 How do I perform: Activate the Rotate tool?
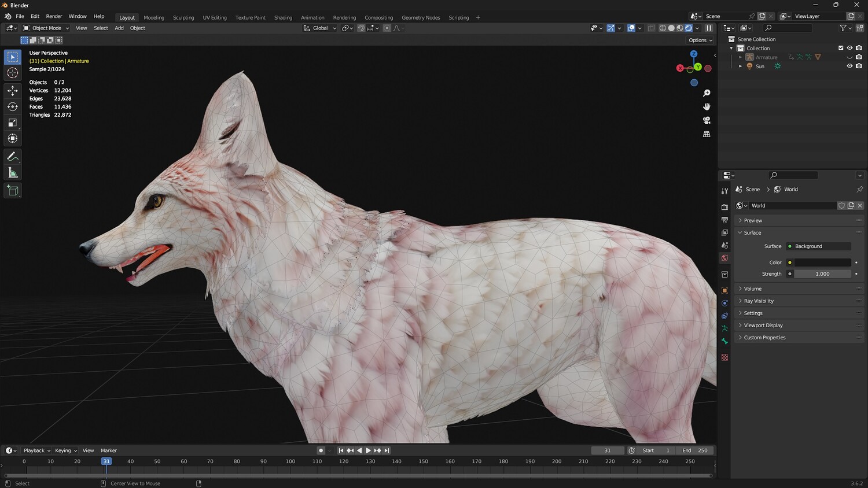(13, 106)
